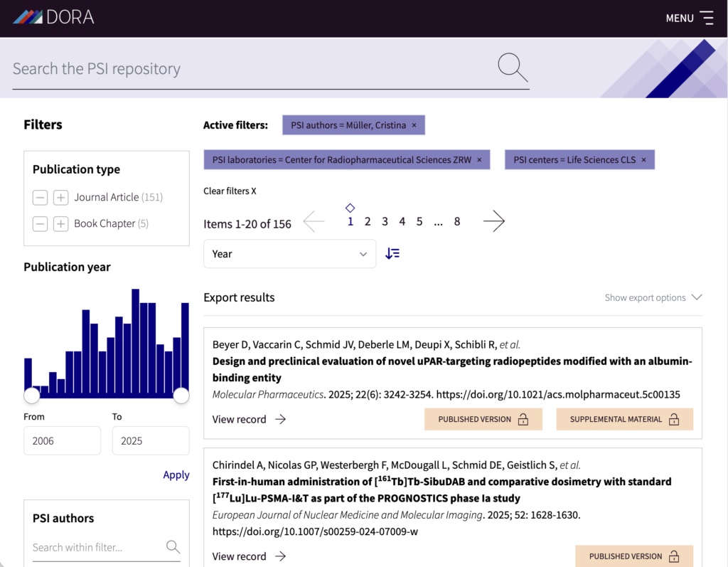
Task: Go to next results page arrow
Action: [493, 221]
